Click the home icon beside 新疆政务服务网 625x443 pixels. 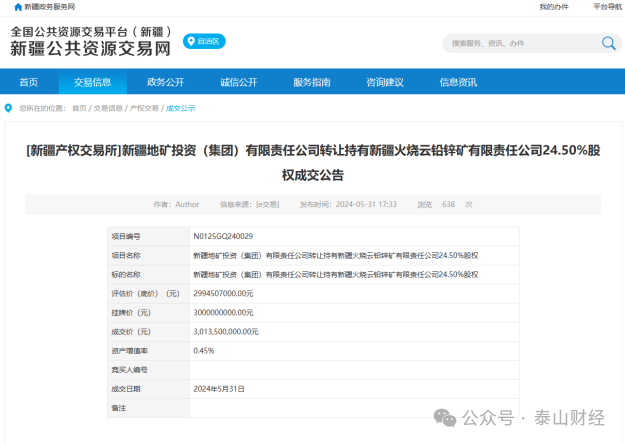tap(18, 7)
